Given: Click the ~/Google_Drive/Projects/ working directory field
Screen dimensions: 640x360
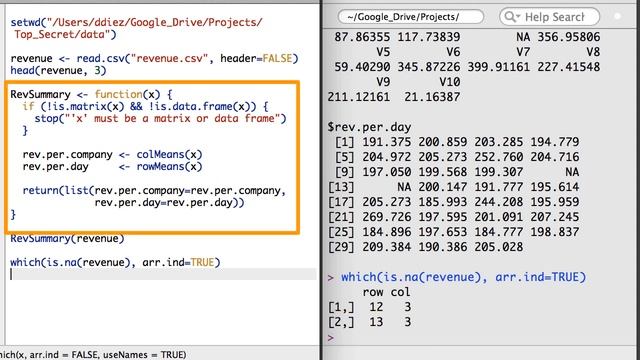Looking at the screenshot, I should coord(411,17).
